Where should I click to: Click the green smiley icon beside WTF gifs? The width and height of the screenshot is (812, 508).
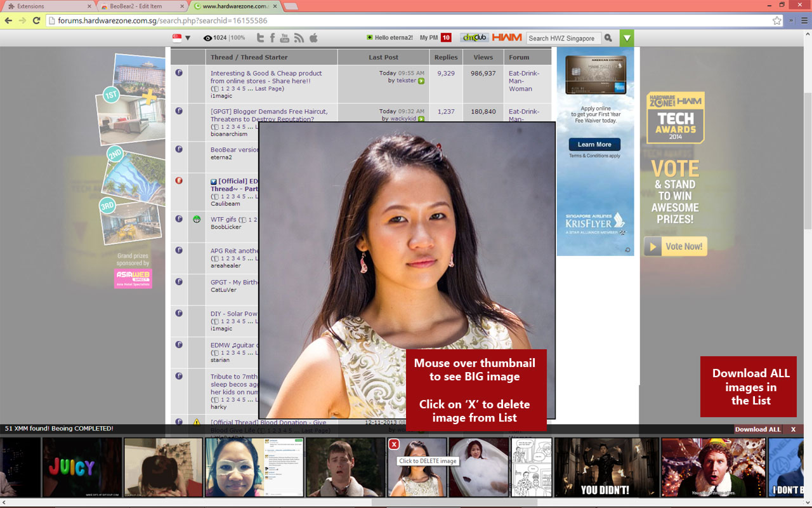(x=197, y=219)
